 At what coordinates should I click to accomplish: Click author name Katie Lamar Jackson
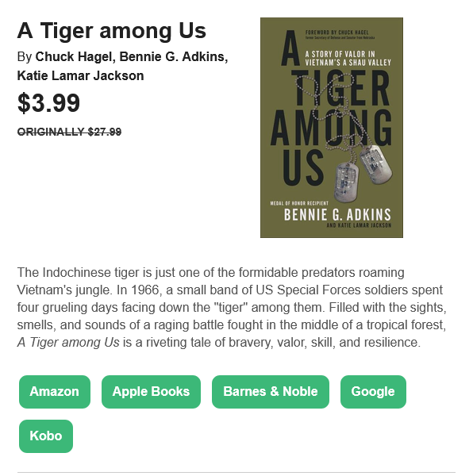point(80,75)
